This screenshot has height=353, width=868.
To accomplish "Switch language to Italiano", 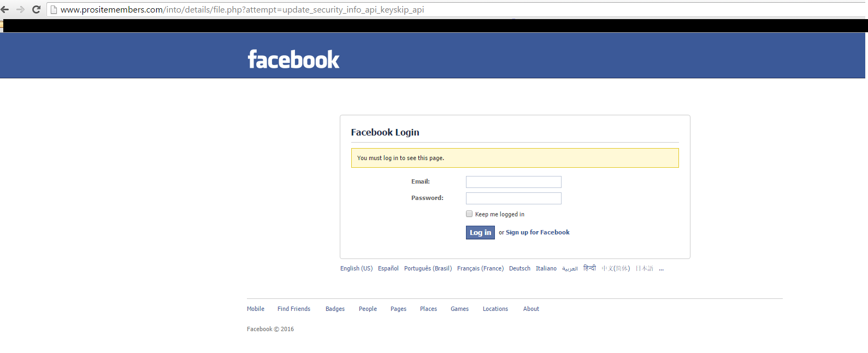I will point(546,268).
